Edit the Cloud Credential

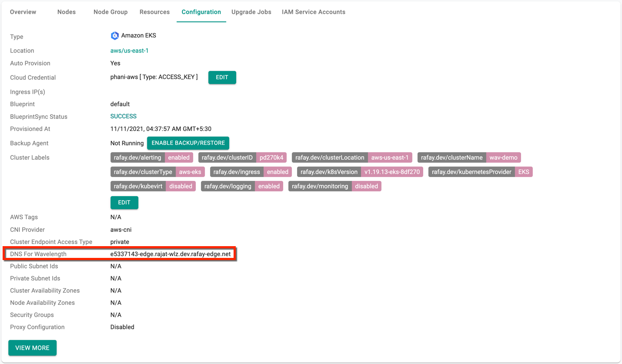(222, 77)
